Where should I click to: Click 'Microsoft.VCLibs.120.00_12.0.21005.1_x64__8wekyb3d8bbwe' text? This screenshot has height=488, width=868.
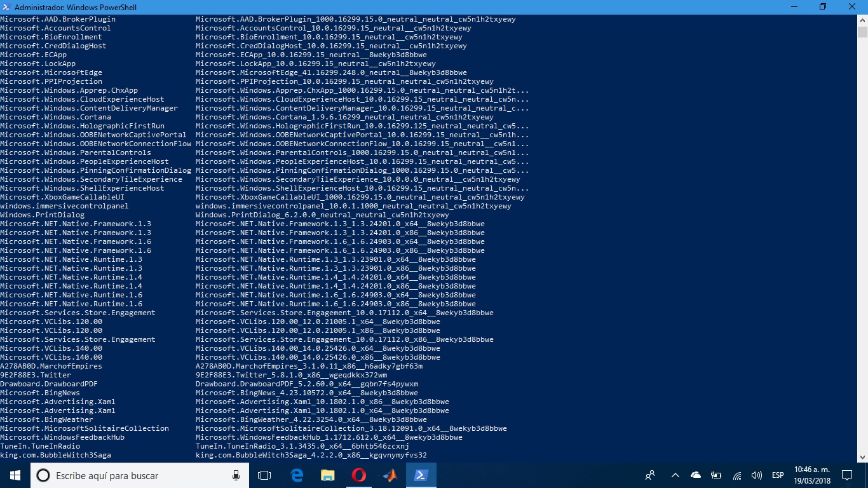pos(318,322)
